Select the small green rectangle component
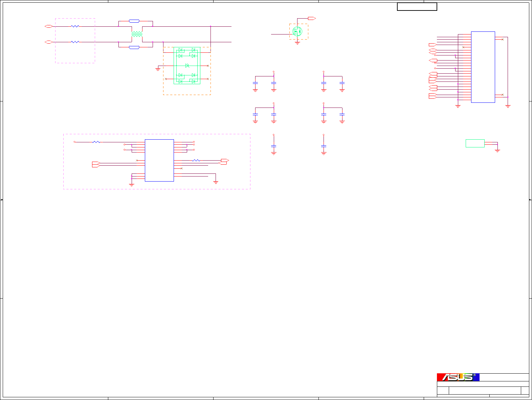The width and height of the screenshot is (532, 400). 475,143
